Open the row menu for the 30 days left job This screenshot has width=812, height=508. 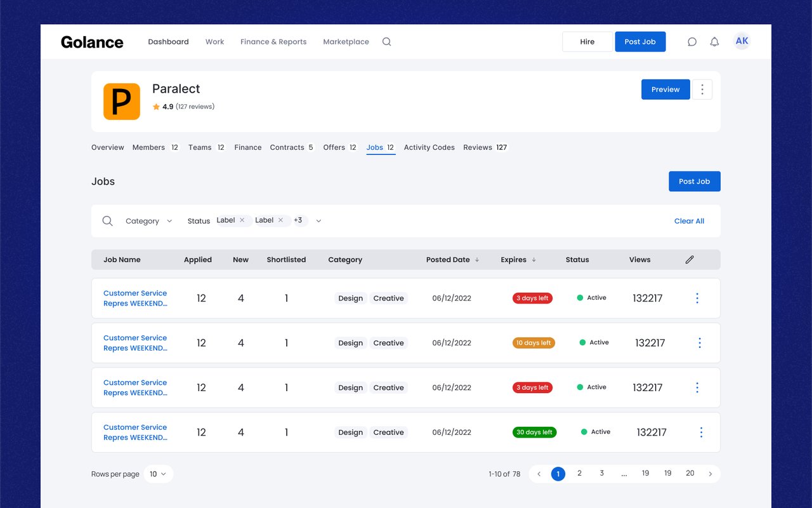pyautogui.click(x=701, y=432)
